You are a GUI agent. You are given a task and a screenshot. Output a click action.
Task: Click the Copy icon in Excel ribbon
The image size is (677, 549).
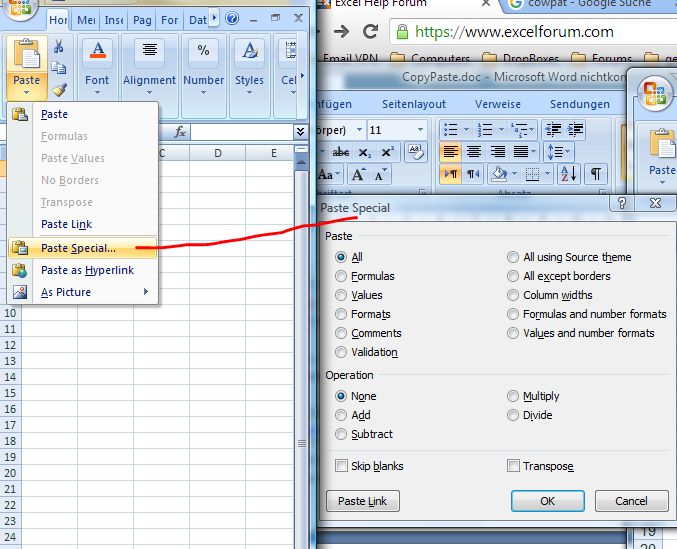coord(59,68)
